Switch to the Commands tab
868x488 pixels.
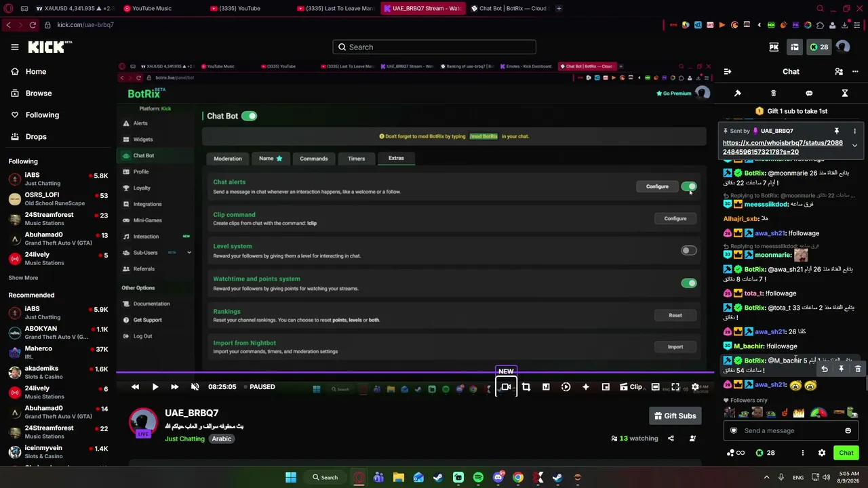click(314, 159)
